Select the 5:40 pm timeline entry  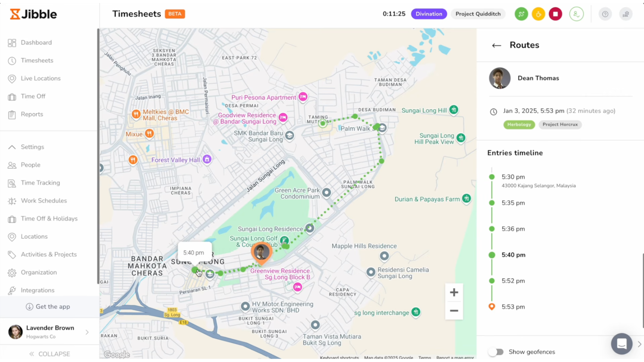pyautogui.click(x=513, y=255)
